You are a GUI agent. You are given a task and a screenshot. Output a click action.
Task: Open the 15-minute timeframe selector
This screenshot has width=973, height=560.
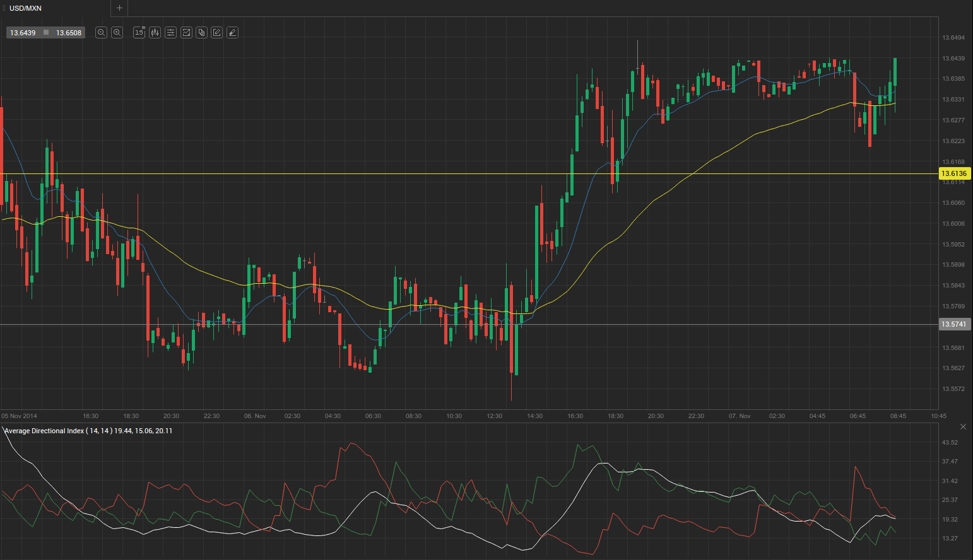(x=139, y=33)
